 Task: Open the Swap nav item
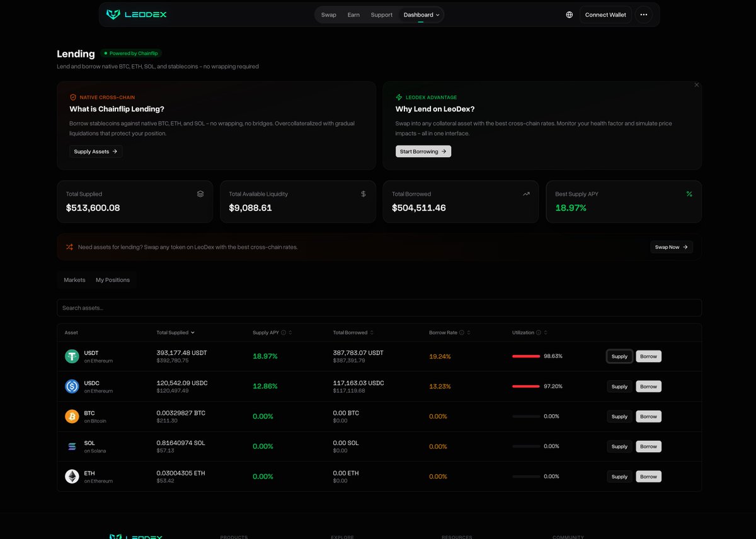tap(329, 14)
